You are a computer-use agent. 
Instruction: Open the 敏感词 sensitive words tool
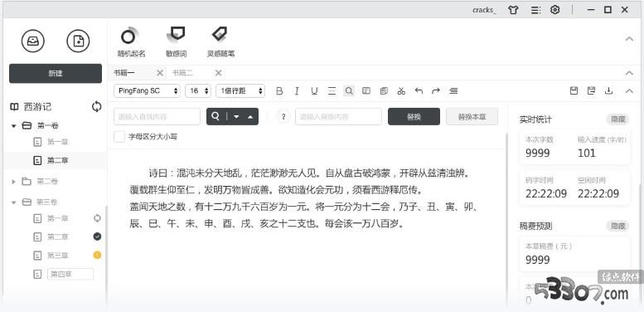point(176,42)
